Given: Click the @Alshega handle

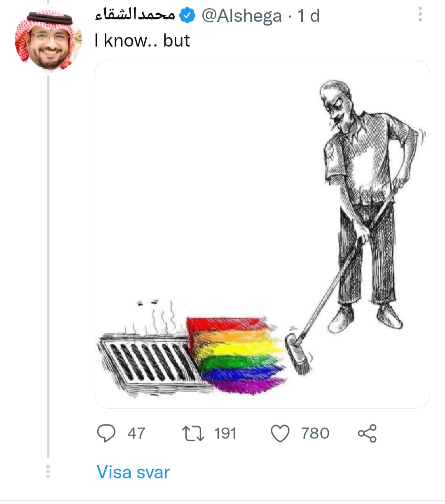Looking at the screenshot, I should coord(242,16).
